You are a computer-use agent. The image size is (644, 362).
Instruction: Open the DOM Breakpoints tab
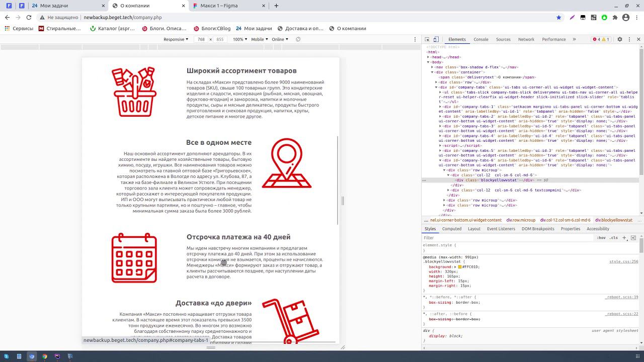[538, 229]
